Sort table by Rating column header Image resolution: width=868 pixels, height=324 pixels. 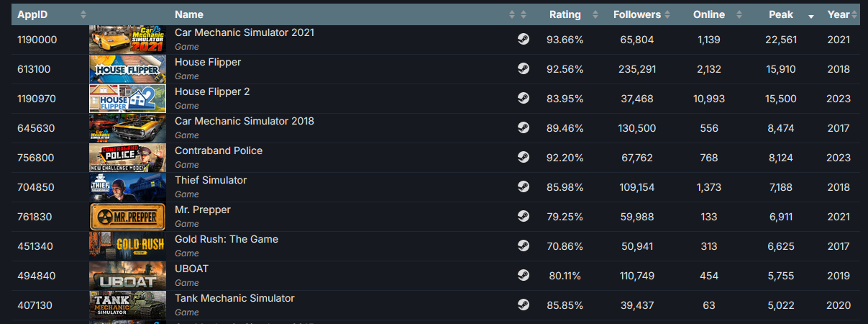(x=565, y=14)
